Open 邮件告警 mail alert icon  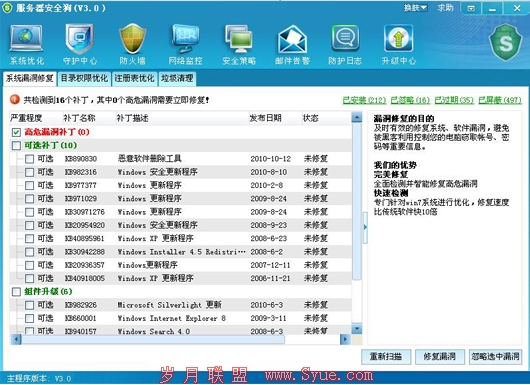292,44
